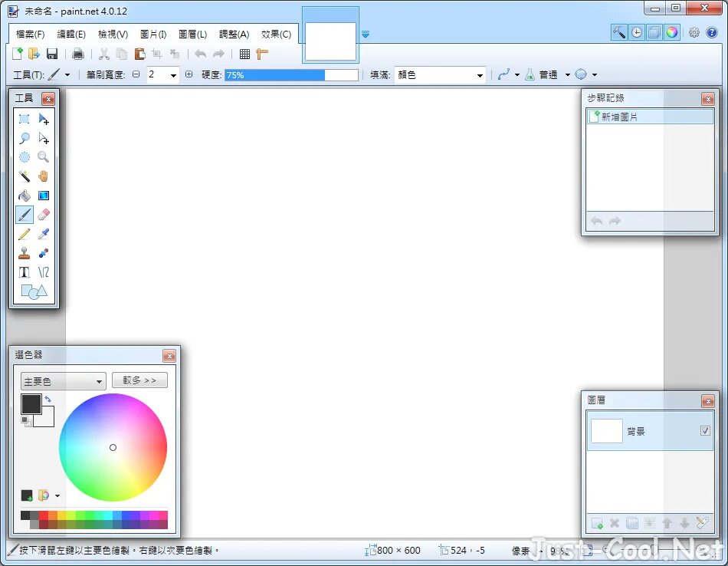
Task: Toggle Tools window visibility button
Action: pos(619,32)
